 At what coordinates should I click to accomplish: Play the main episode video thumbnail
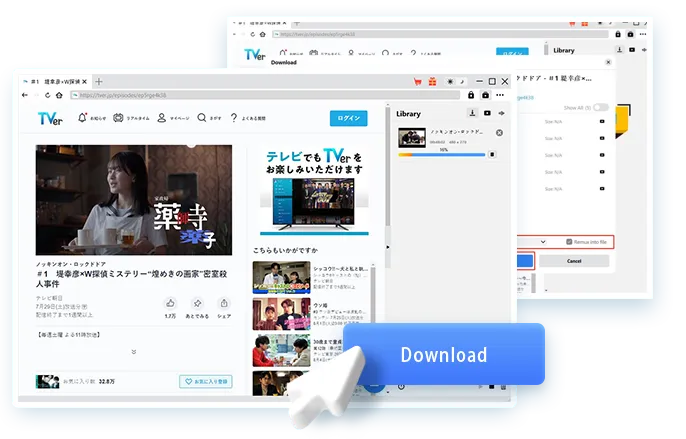pyautogui.click(x=134, y=200)
